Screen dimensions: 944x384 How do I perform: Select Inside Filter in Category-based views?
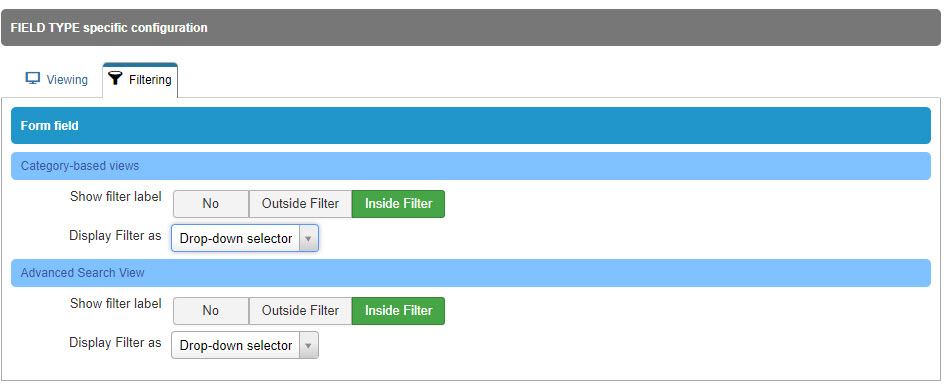(399, 204)
